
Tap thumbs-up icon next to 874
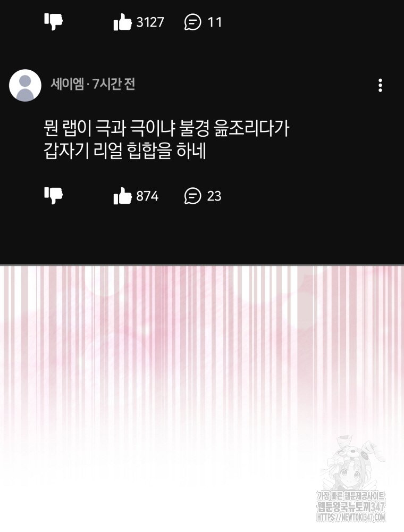pos(122,196)
